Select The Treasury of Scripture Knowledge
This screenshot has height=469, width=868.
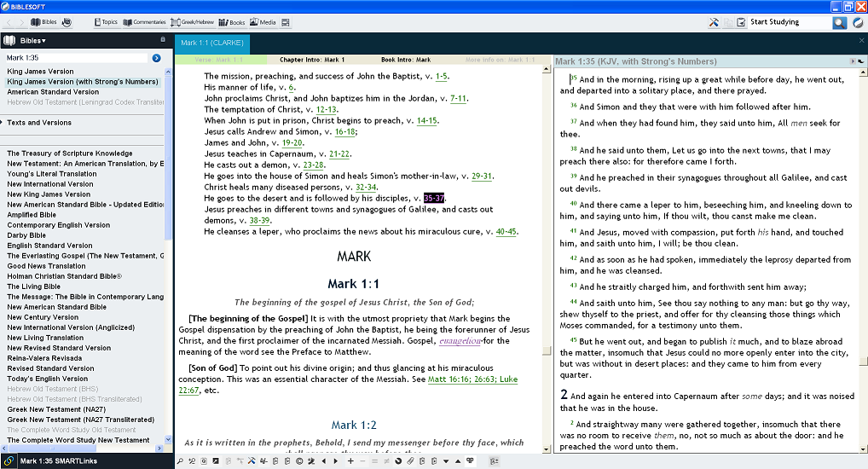70,153
